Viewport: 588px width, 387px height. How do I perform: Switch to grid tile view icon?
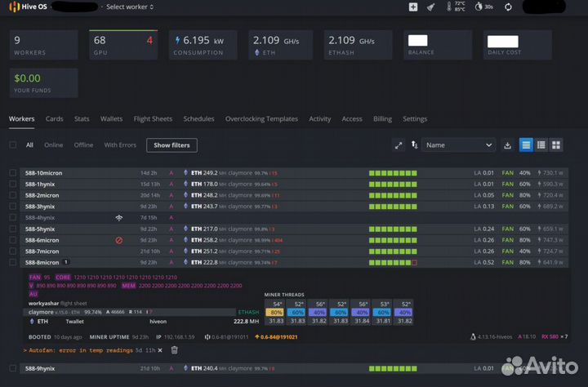[x=556, y=145]
